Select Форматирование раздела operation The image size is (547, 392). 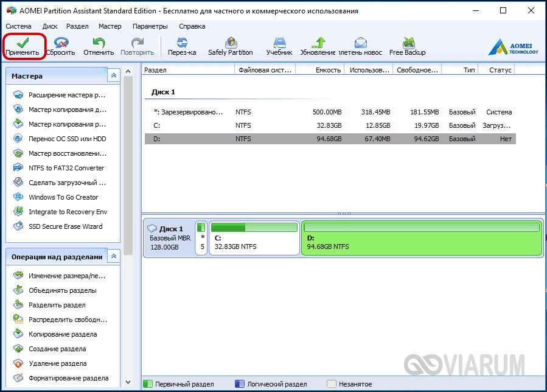[x=68, y=378]
